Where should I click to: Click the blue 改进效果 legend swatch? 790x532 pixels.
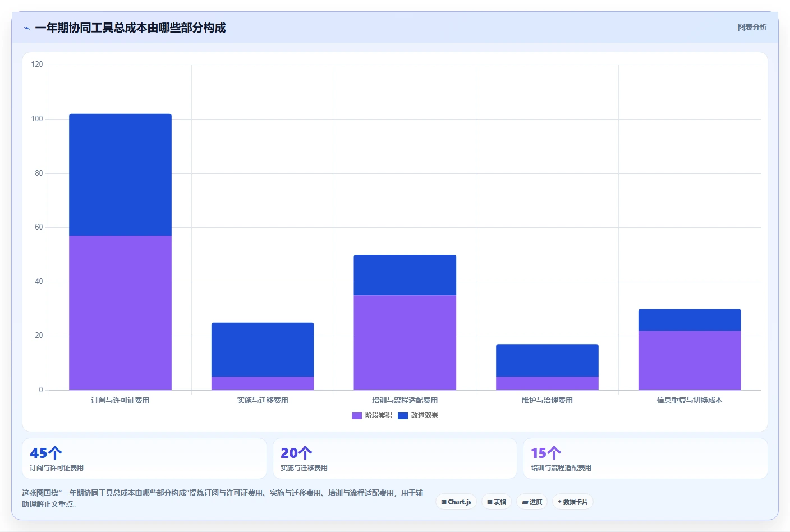pos(403,416)
